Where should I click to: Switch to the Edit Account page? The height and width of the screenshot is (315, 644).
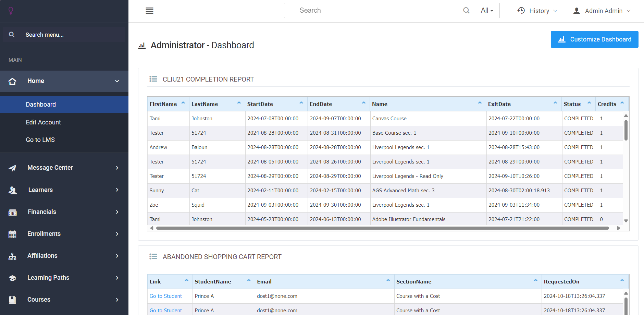click(x=43, y=122)
